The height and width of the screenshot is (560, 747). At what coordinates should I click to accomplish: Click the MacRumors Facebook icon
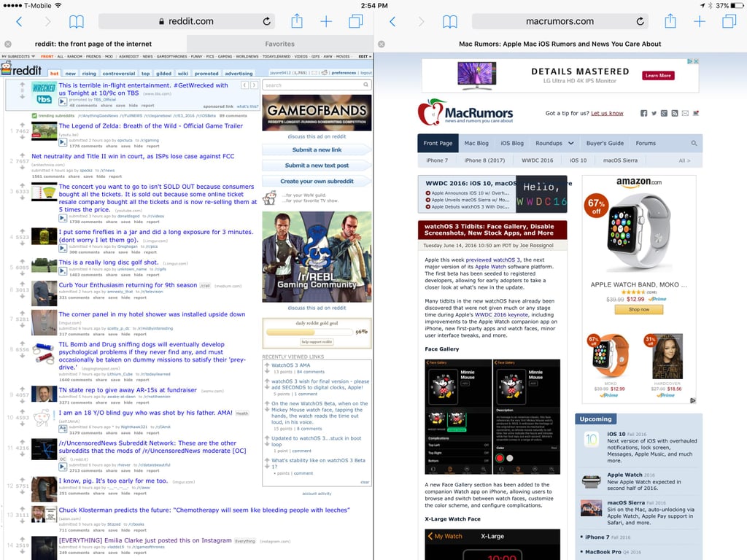click(643, 113)
